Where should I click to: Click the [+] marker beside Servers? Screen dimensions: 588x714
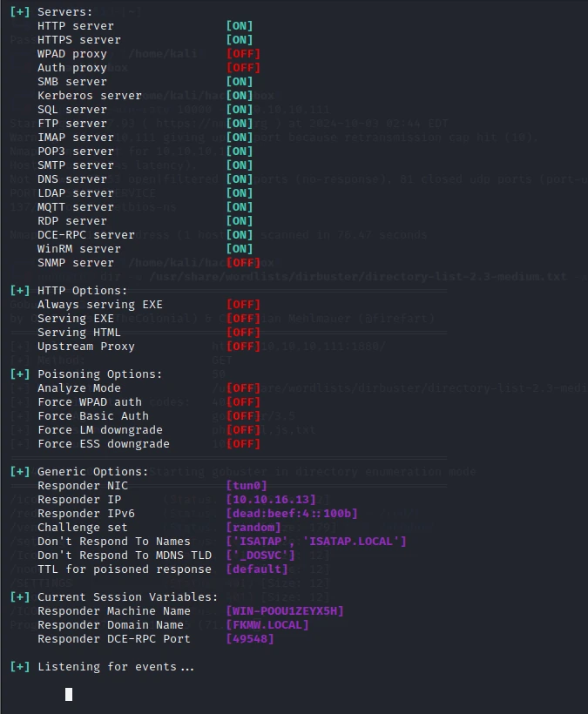[x=19, y=12]
